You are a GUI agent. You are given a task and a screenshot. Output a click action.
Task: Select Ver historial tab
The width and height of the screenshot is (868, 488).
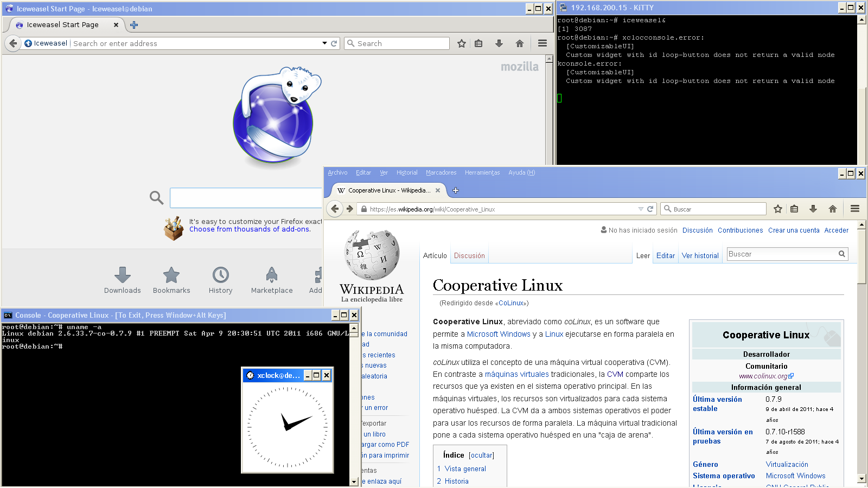point(700,256)
